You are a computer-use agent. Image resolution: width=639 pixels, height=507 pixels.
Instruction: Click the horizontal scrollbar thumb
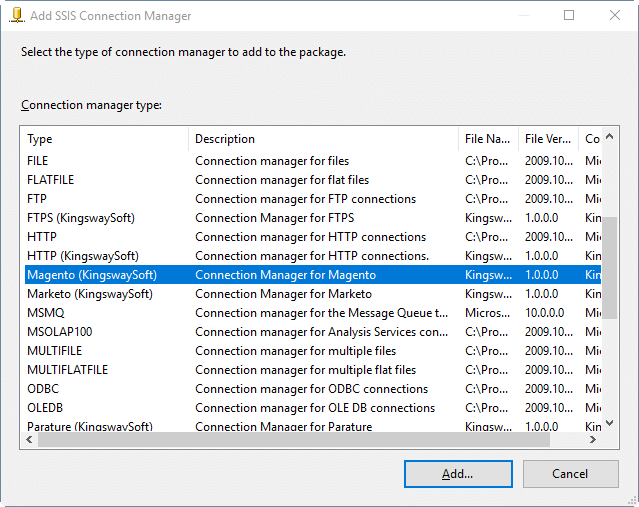293,440
